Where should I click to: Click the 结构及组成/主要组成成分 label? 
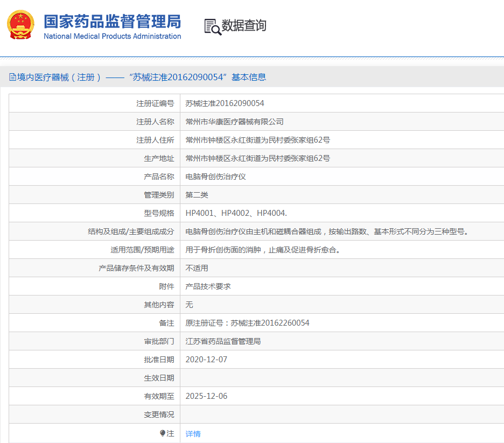pos(131,231)
